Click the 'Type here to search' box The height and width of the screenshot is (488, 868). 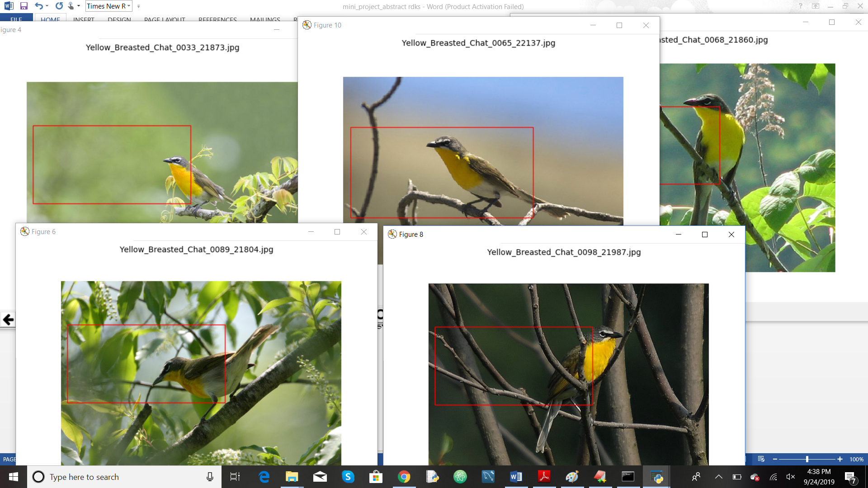[x=124, y=477]
